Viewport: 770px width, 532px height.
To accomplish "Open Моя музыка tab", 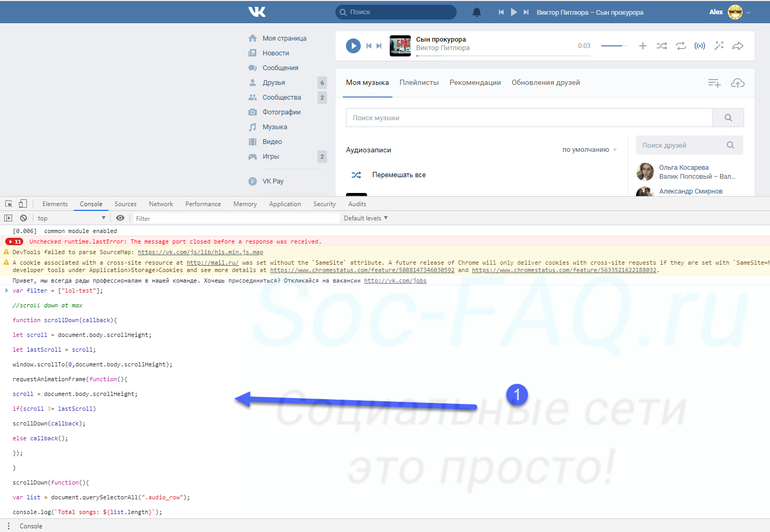I will 368,83.
